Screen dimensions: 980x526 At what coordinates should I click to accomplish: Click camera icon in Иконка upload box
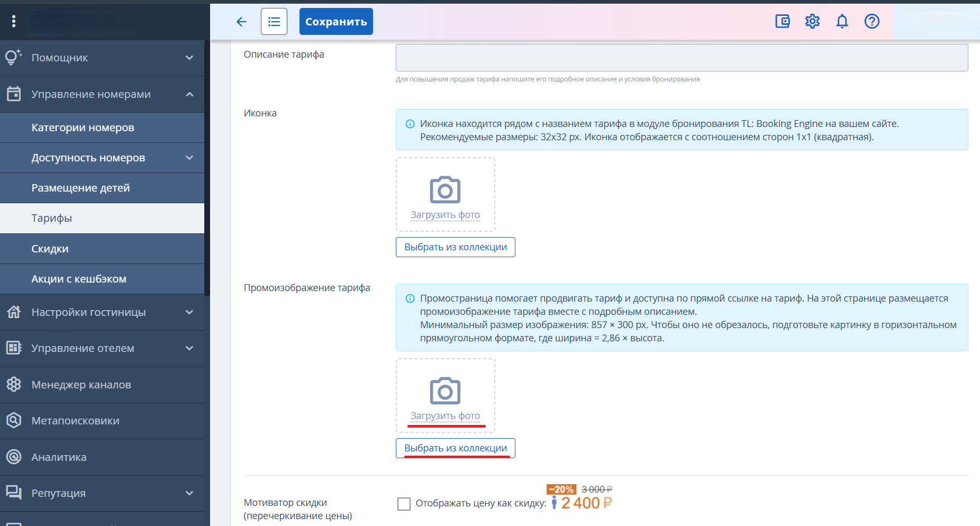tap(445, 189)
